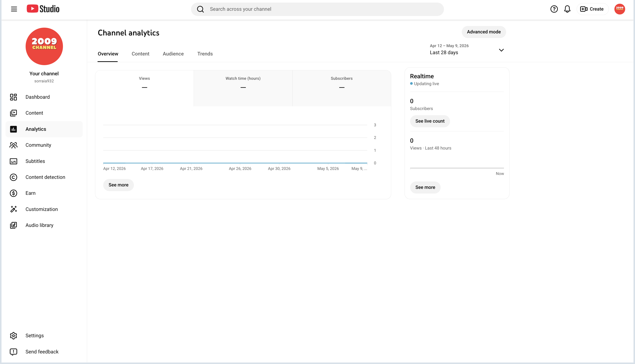The width and height of the screenshot is (635, 364).
Task: Click the Analytics bar chart icon
Action: click(14, 129)
